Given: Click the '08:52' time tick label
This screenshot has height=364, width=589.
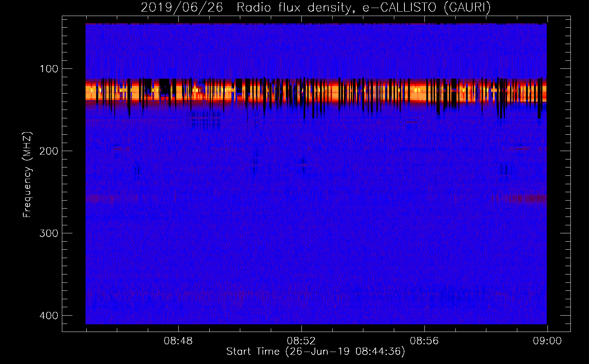Looking at the screenshot, I should click(x=301, y=341).
